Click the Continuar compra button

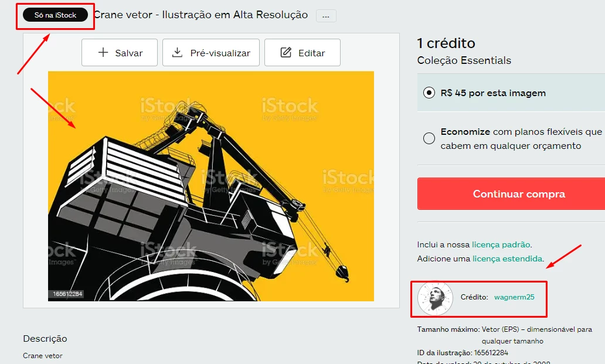[x=511, y=193]
